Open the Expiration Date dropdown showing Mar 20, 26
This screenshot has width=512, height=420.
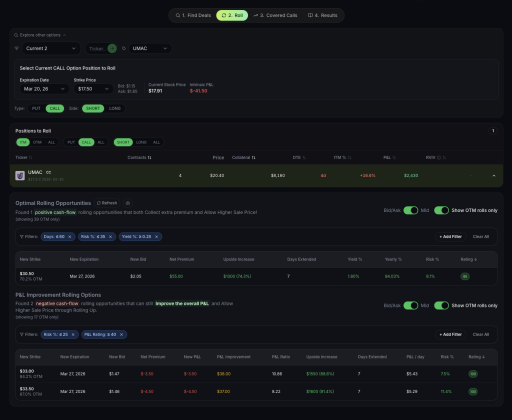(43, 88)
